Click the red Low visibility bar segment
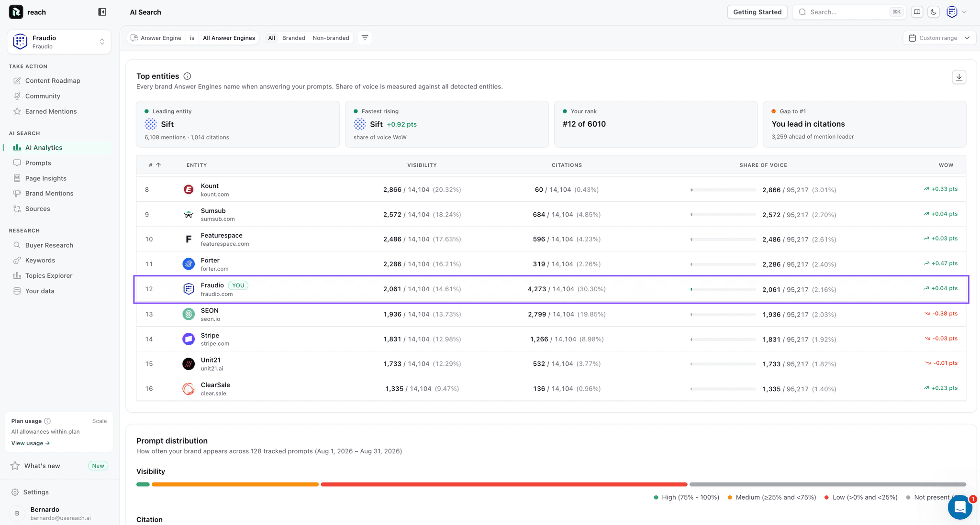Viewport: 980px width, 525px height. [504, 484]
